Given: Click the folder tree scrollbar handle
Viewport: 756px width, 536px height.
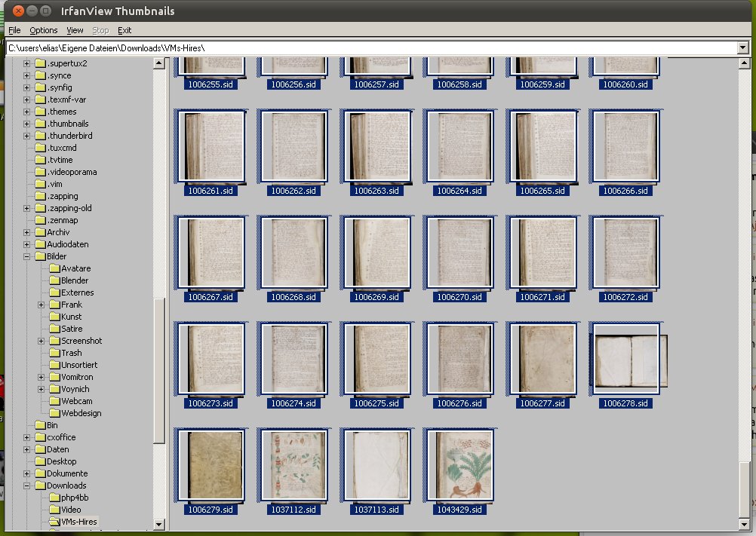Looking at the screenshot, I should [159, 370].
